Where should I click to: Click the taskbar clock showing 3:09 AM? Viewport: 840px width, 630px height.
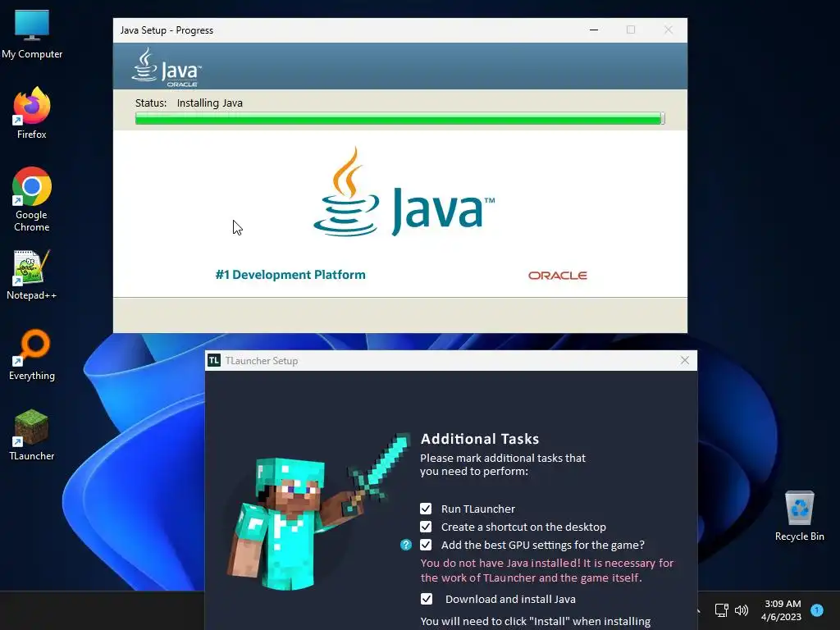coord(782,610)
